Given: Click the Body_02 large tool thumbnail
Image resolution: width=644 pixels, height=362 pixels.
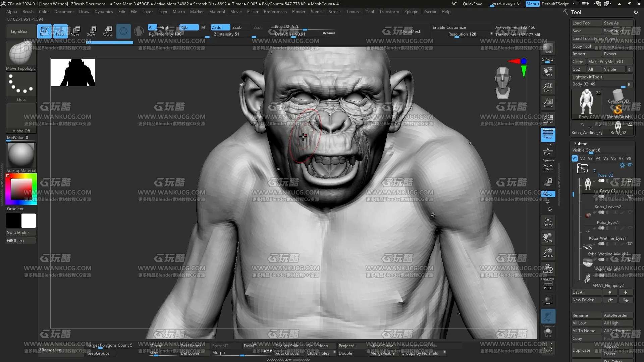Looking at the screenshot, I should (x=587, y=104).
